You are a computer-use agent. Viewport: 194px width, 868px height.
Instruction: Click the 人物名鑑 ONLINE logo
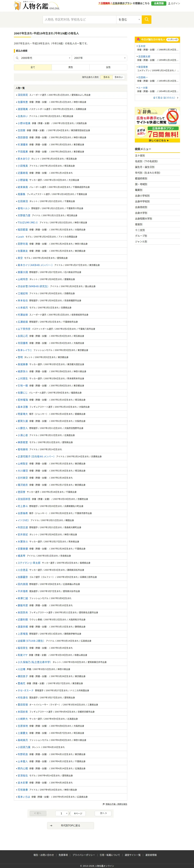pyautogui.click(x=37, y=6)
